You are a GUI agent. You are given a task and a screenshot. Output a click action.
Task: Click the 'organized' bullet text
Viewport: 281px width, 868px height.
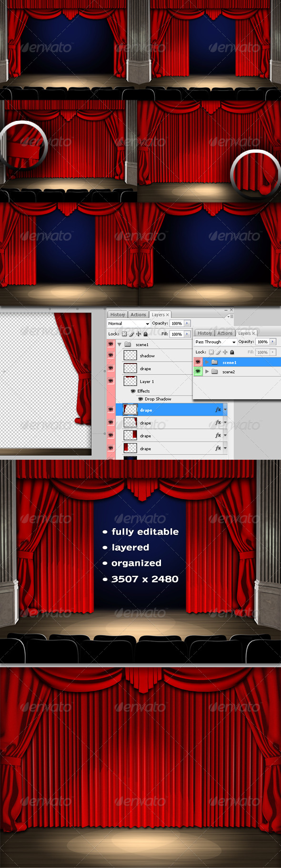pyautogui.click(x=136, y=563)
